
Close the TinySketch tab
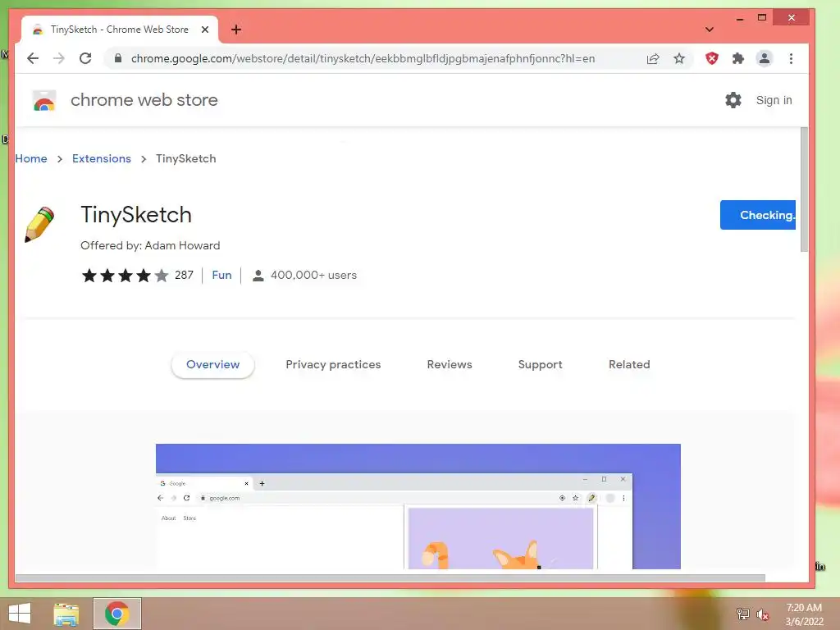[x=204, y=30]
